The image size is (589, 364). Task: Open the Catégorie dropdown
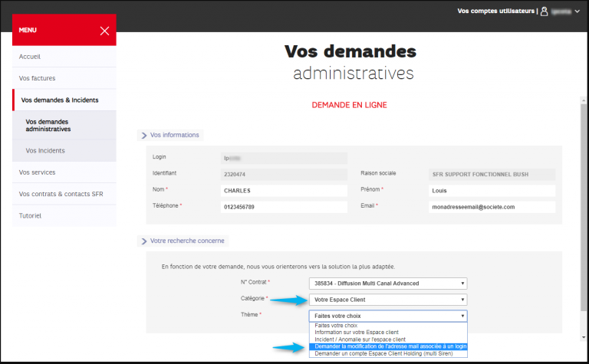click(x=388, y=300)
